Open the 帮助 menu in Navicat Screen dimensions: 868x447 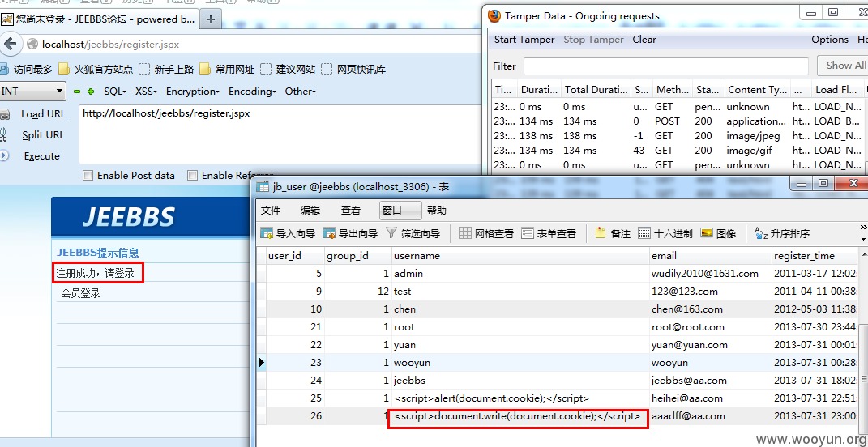437,211
